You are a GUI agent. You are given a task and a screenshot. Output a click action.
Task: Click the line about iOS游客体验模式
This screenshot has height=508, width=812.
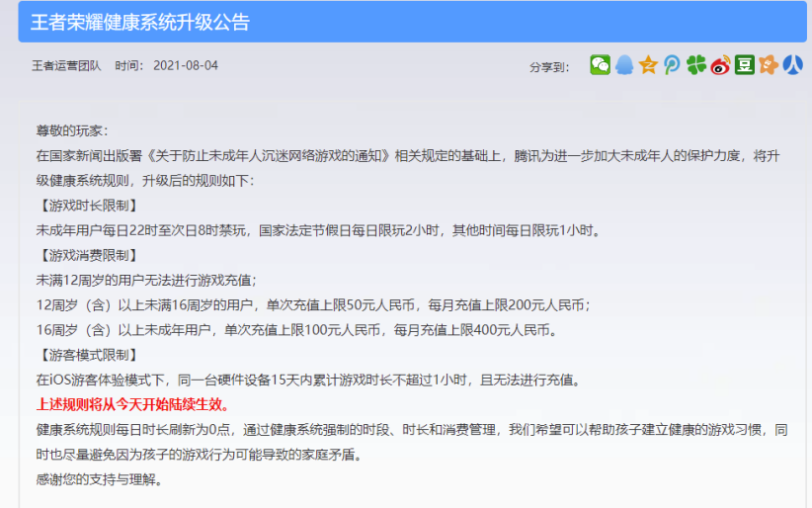(309, 380)
